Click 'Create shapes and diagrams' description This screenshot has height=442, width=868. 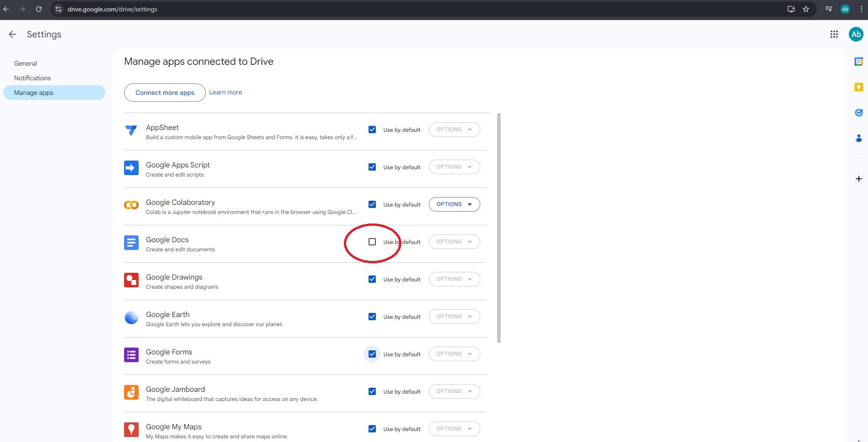pos(182,287)
